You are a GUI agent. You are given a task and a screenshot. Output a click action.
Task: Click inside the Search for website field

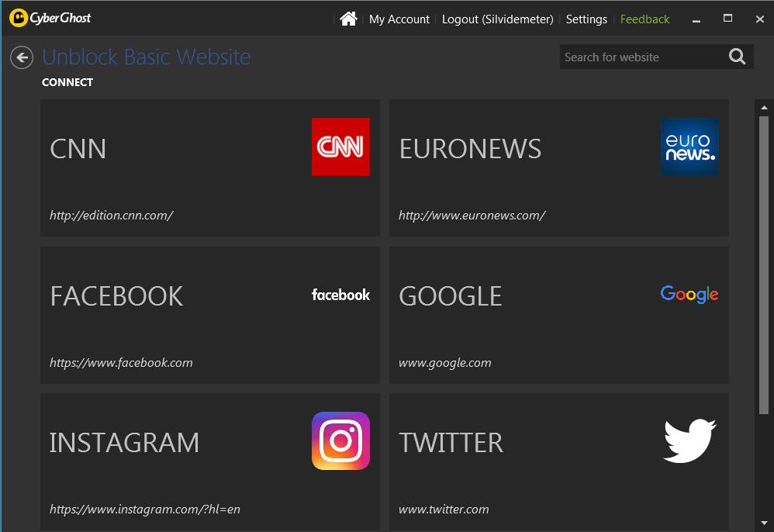(644, 56)
